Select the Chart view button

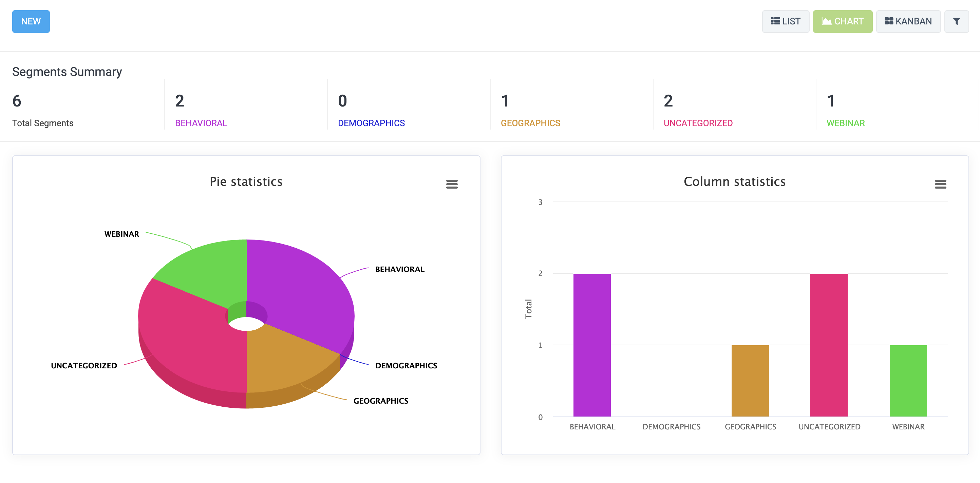point(842,21)
